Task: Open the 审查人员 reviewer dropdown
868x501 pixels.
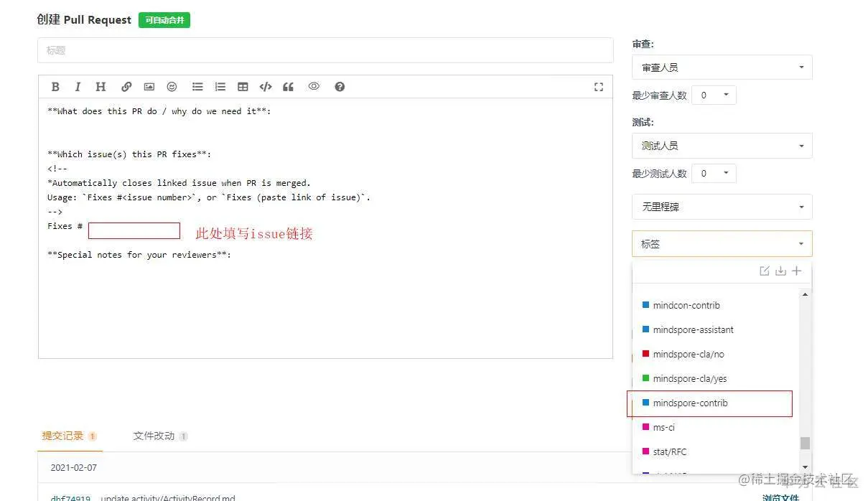Action: pyautogui.click(x=722, y=67)
